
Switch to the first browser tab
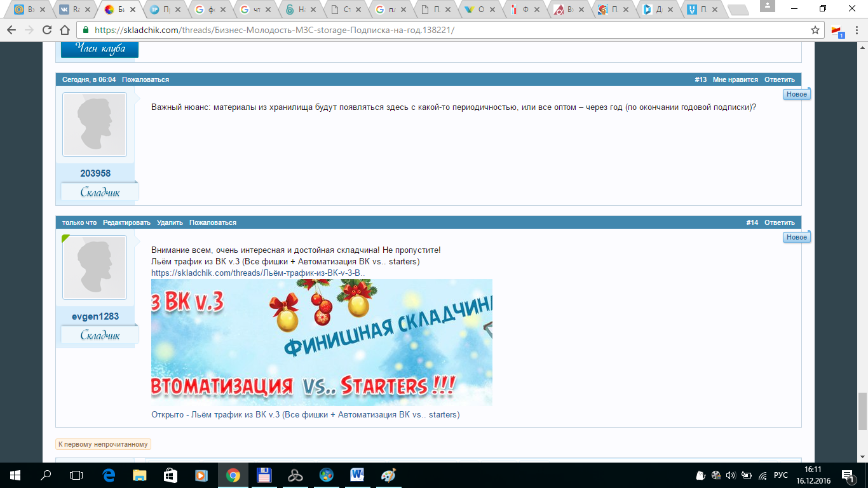click(x=29, y=10)
